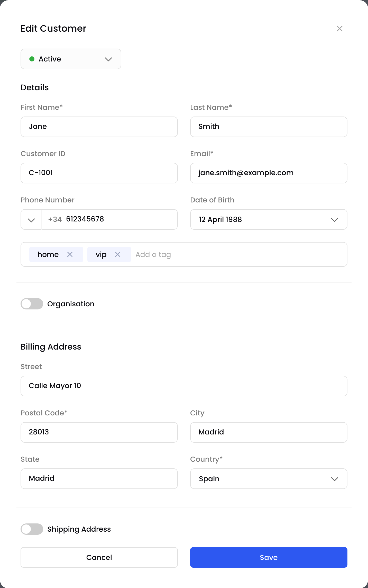Viewport: 368px width, 588px height.
Task: Click the Shipping Address label text
Action: (x=79, y=529)
